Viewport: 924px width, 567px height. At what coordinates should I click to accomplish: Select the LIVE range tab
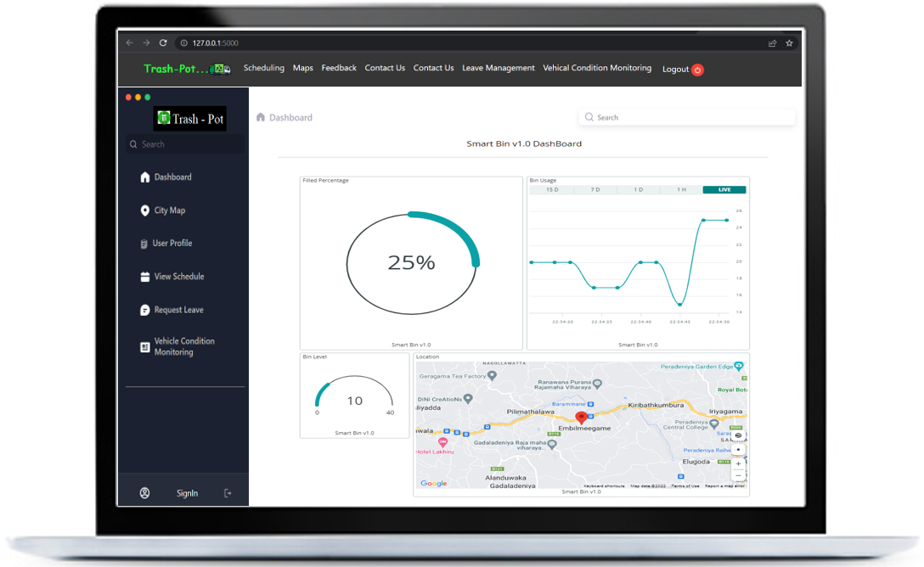(x=724, y=189)
